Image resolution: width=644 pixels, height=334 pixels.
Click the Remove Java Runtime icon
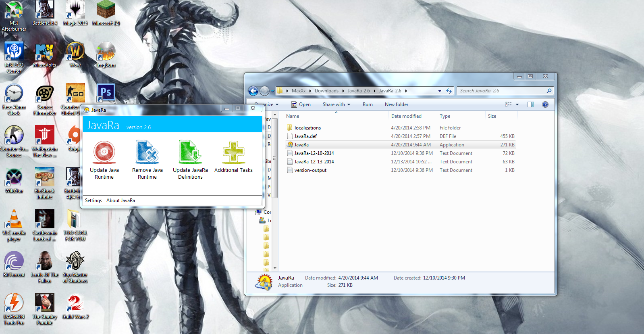pyautogui.click(x=147, y=152)
